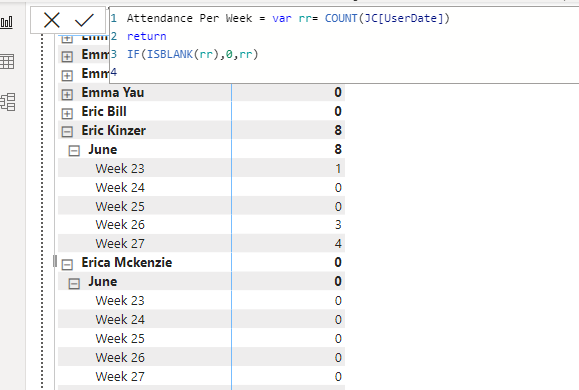The height and width of the screenshot is (390, 579).
Task: Select the Eric Bill name
Action: 104,111
